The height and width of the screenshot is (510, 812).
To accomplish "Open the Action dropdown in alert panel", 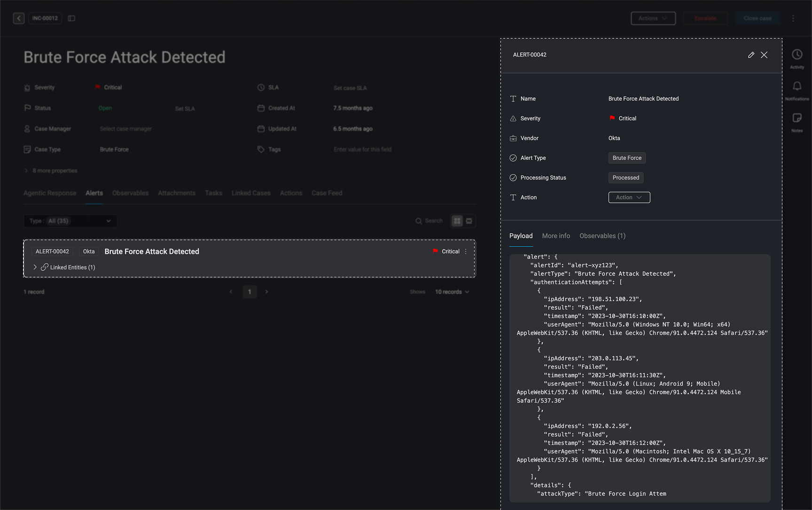I will click(x=629, y=197).
